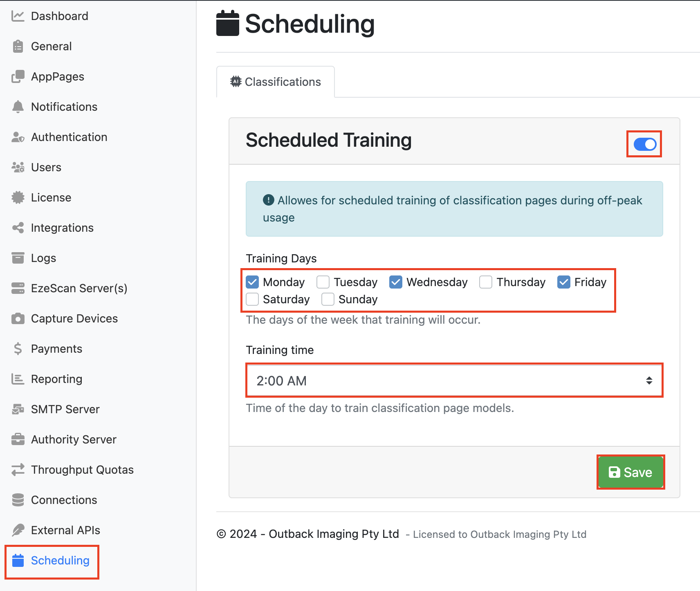Click the Payments dollar sign icon
This screenshot has width=700, height=591.
(x=18, y=349)
